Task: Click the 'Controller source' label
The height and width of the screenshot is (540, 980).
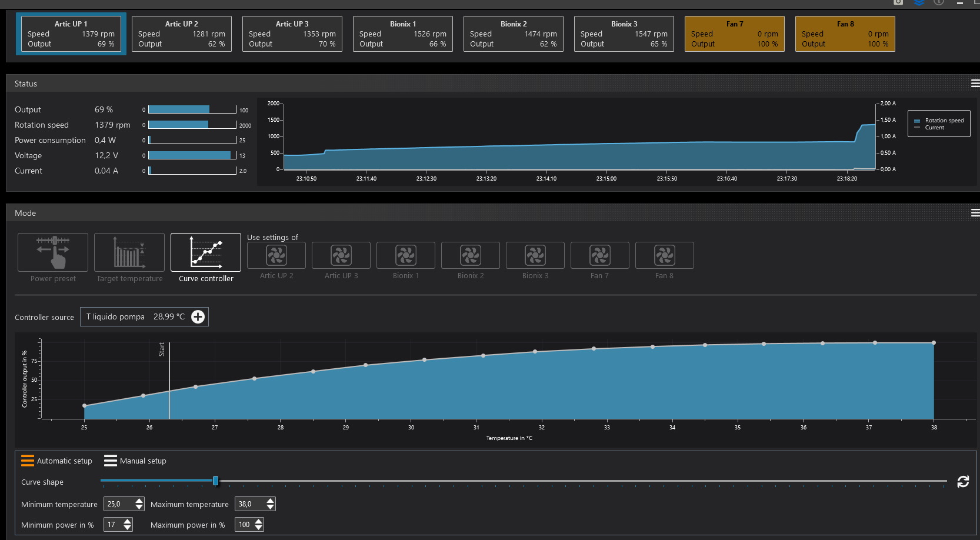Action: (44, 317)
